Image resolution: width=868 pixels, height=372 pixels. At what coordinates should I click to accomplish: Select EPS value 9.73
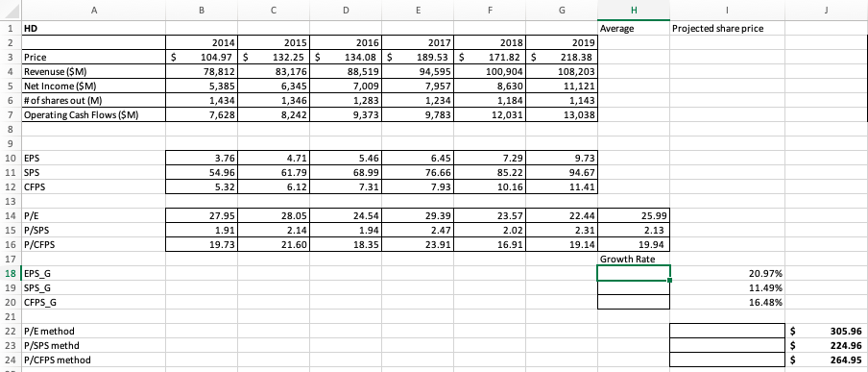point(562,158)
